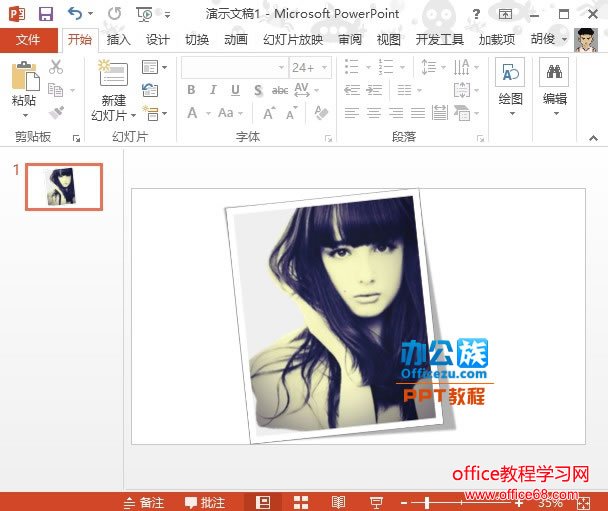
Task: Click the Justify alignment icon
Action: point(418,113)
